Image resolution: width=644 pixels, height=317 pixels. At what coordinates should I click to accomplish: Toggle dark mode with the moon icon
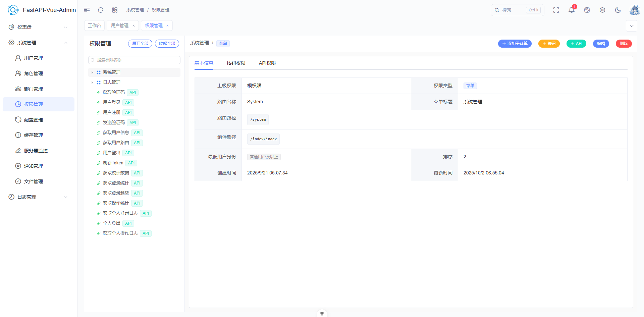618,10
